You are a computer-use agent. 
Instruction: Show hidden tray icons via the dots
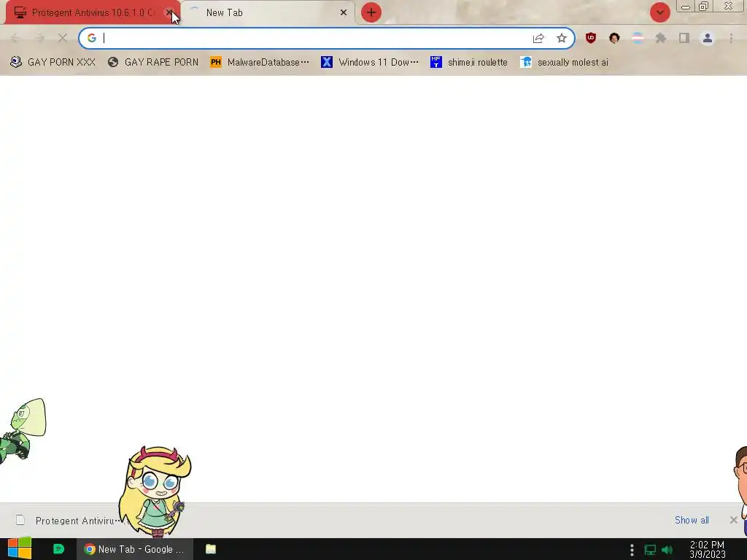coord(632,550)
